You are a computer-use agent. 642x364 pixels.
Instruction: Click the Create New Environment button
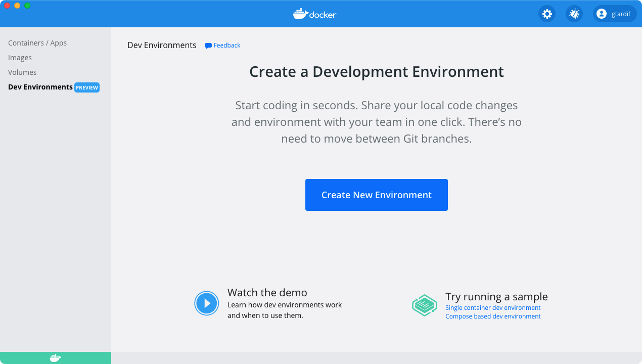(376, 195)
